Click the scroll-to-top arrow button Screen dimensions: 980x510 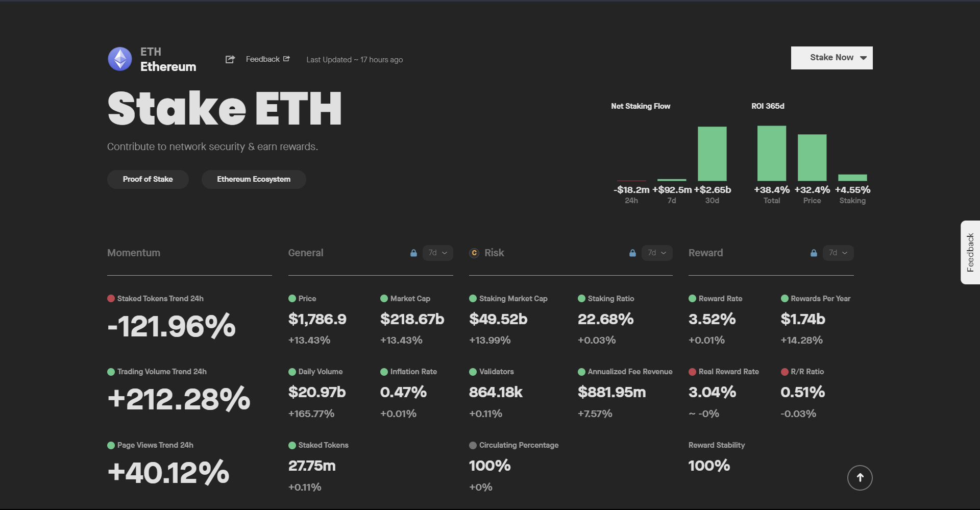(x=860, y=478)
